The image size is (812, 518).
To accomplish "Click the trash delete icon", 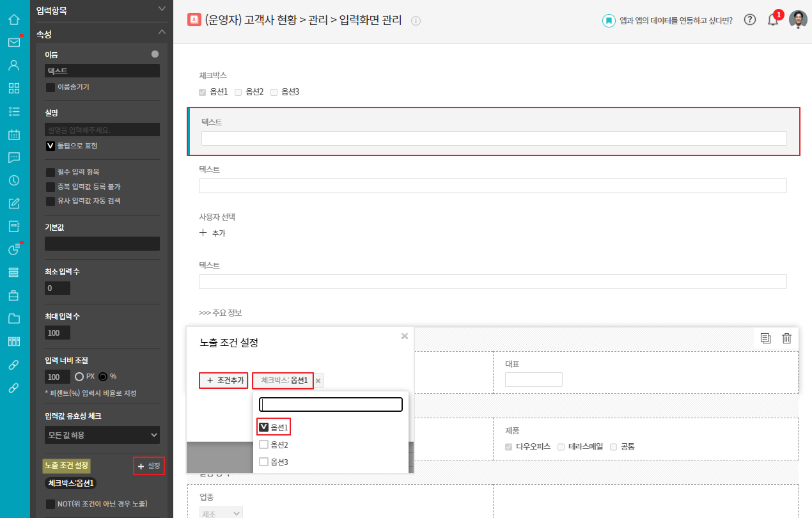I will click(x=786, y=338).
